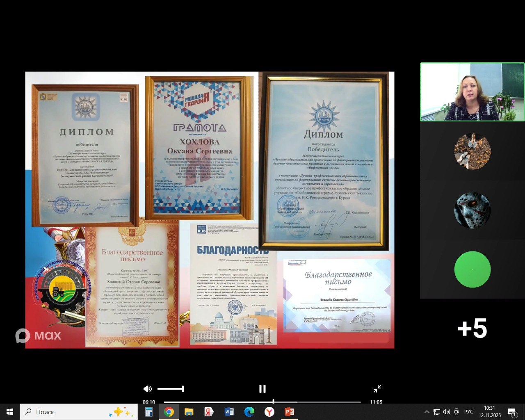Viewport: 525px width, 420px height.
Task: Launch Microsoft Edge from the taskbar
Action: pos(249,412)
